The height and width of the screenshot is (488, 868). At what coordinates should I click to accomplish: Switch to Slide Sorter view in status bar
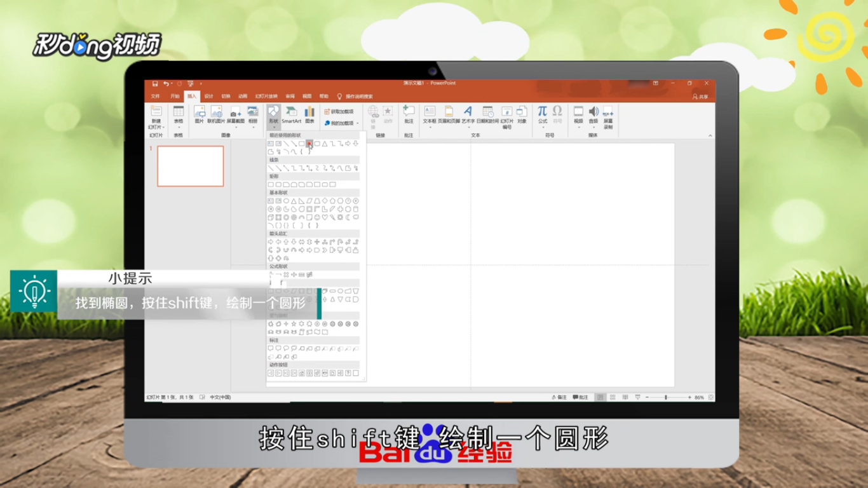pos(613,397)
